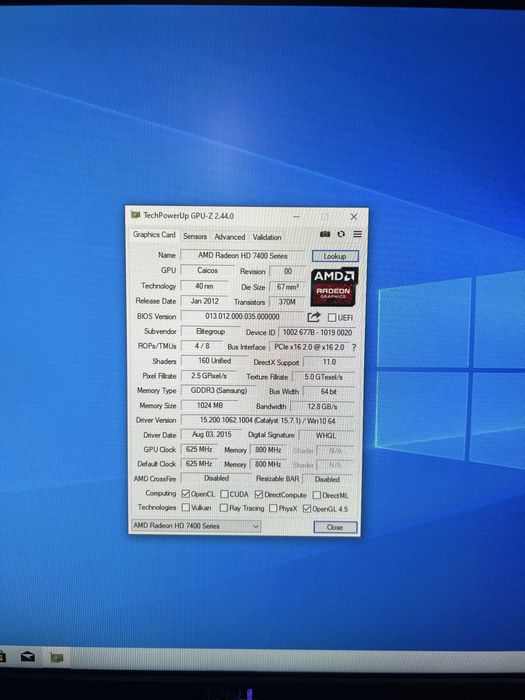525x700 pixels.
Task: Click the Default Clock row Memory 800 MHz value
Action: pyautogui.click(x=268, y=464)
